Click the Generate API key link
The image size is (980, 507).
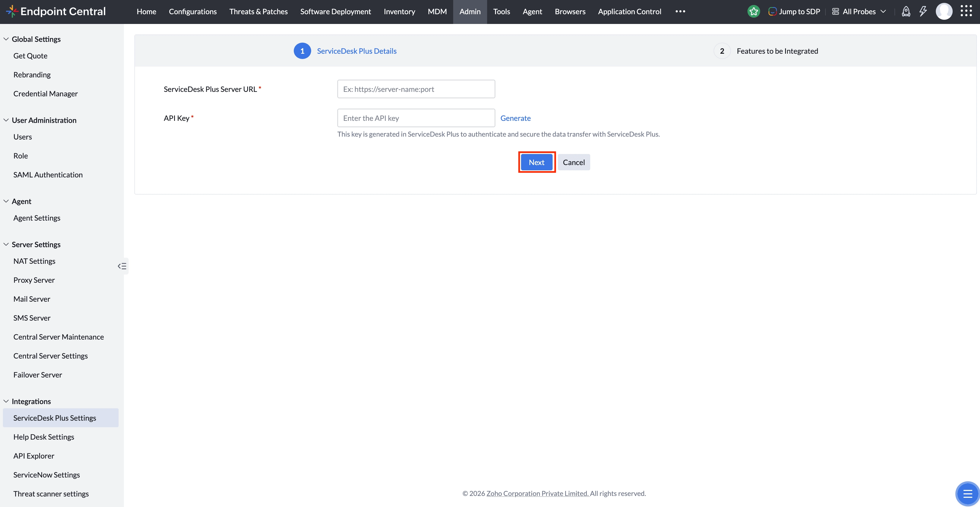click(516, 118)
